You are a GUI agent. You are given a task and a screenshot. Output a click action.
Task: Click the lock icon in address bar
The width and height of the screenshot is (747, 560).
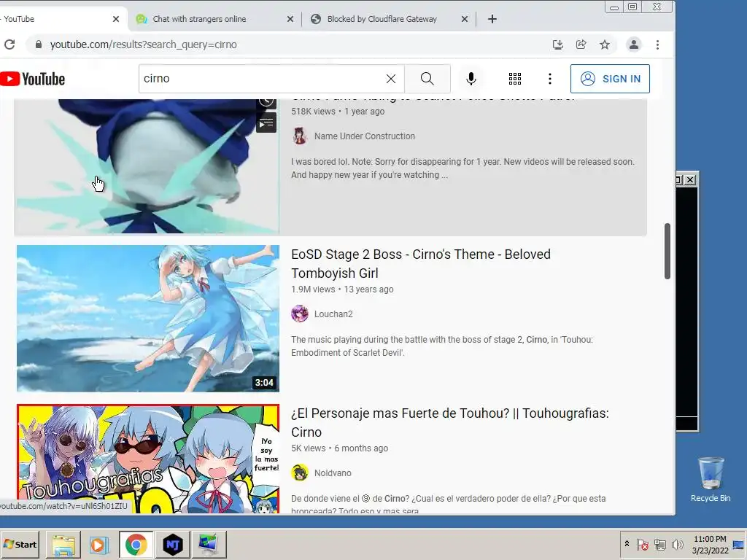tap(39, 44)
